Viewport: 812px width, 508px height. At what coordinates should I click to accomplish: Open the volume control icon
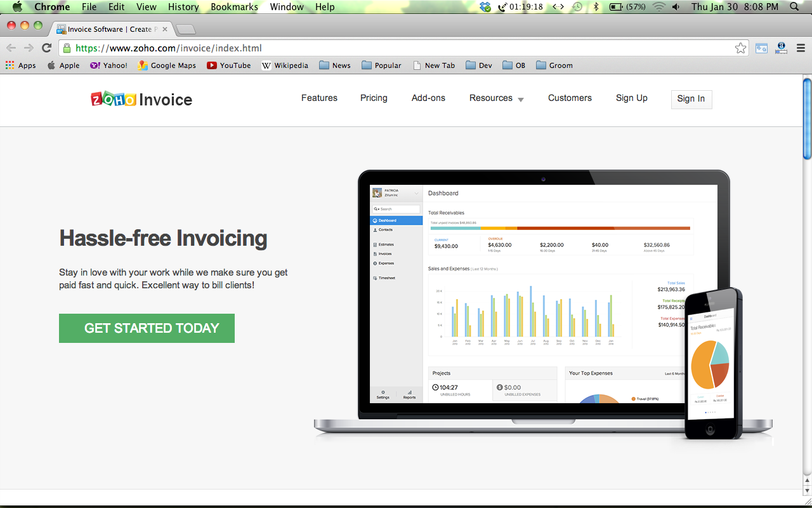(x=676, y=7)
